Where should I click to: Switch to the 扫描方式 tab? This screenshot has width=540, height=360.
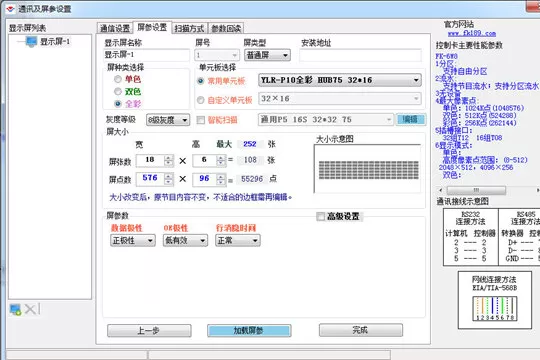(x=189, y=28)
